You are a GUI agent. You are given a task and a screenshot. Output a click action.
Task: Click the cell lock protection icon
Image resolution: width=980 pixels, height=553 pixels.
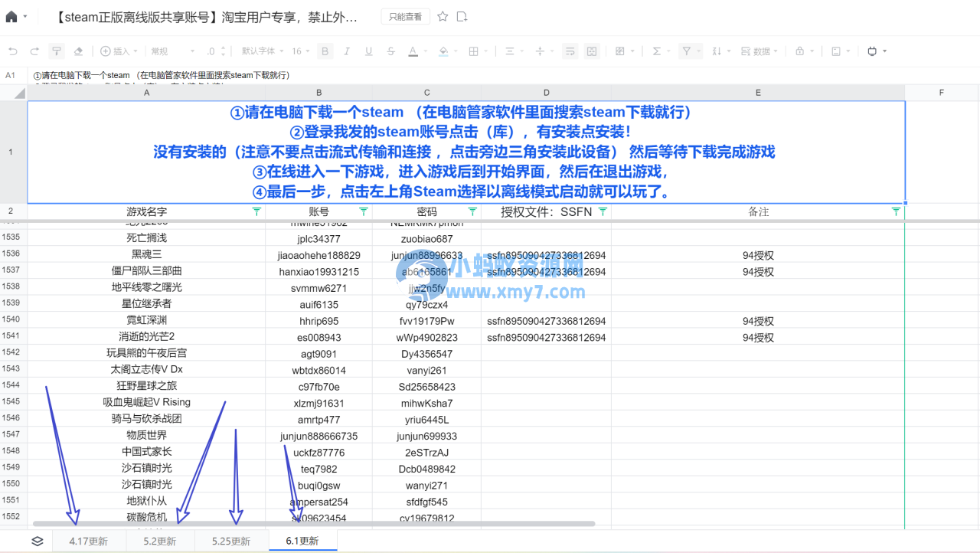pos(800,51)
